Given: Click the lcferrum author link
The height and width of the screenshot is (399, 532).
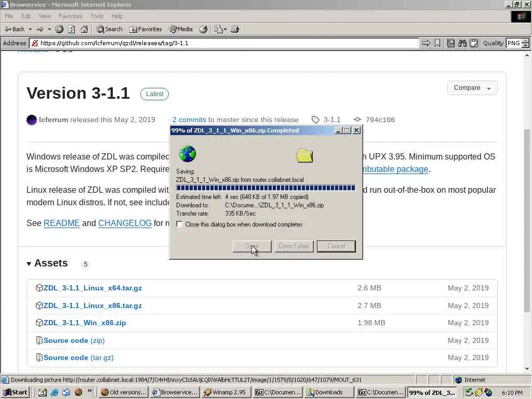Looking at the screenshot, I should [x=54, y=120].
